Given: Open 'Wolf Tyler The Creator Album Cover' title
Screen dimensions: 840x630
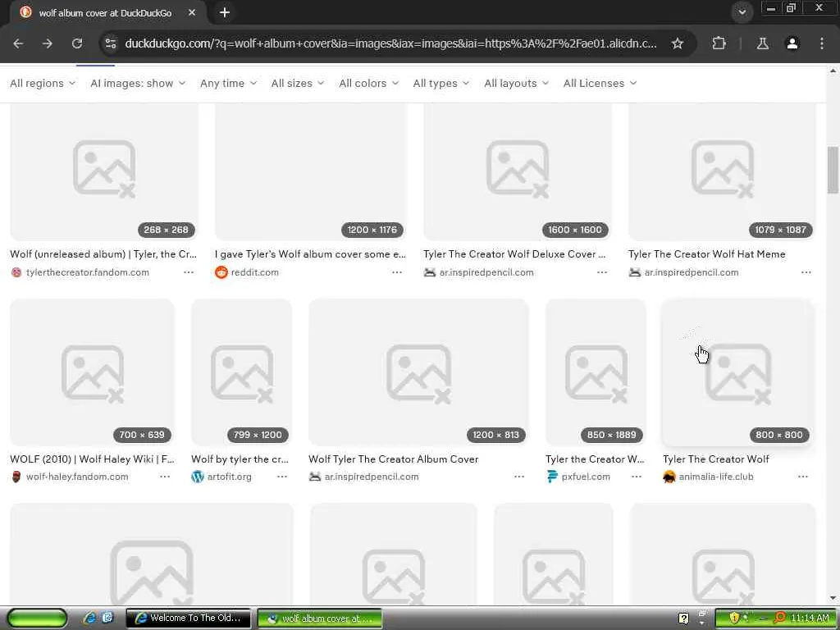Looking at the screenshot, I should [x=393, y=459].
